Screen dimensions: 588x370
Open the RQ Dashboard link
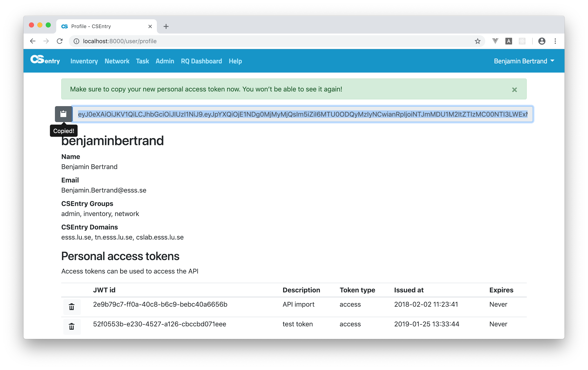201,61
